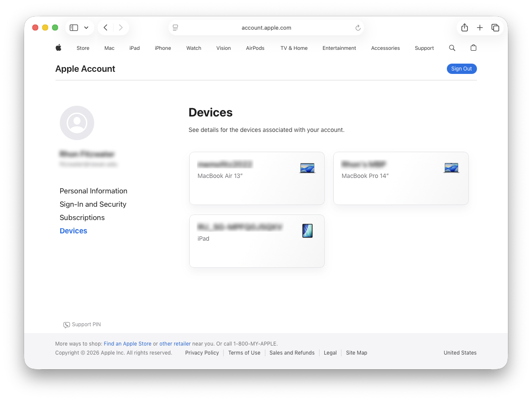Click the Support PIN chat icon
The image size is (532, 401).
point(67,325)
